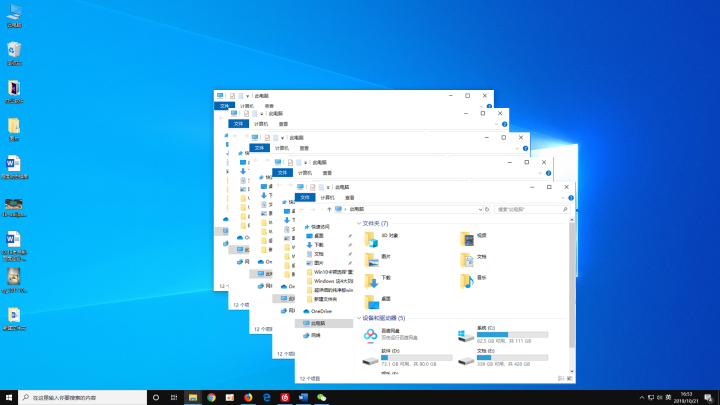
Task: Click the refresh button beside the front address bar
Action: tap(487, 209)
